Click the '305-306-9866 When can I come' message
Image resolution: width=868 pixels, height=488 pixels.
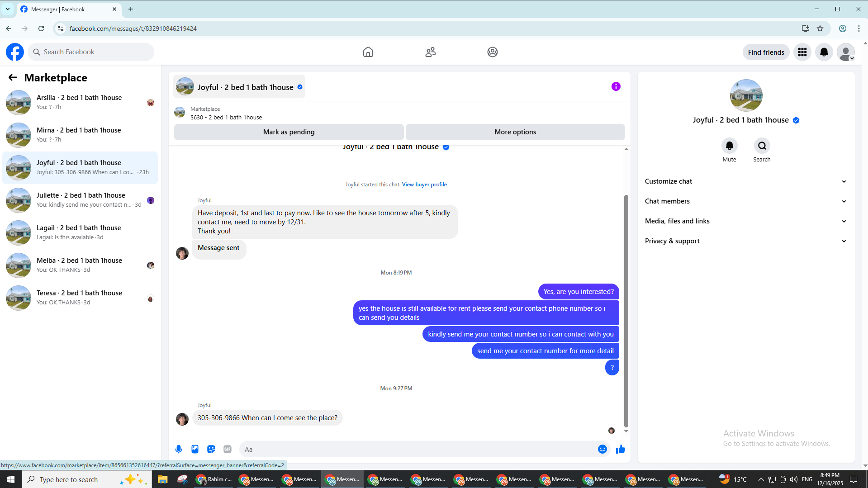[x=267, y=418]
